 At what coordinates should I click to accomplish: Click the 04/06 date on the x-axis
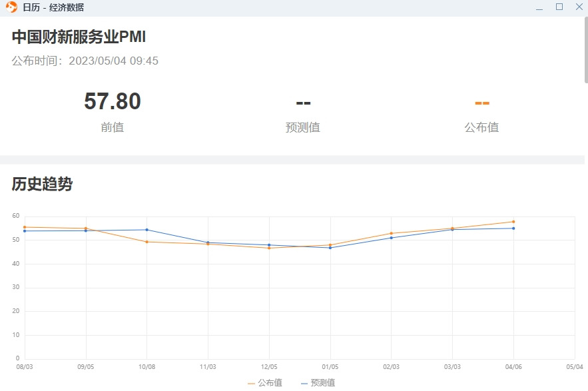(x=513, y=366)
